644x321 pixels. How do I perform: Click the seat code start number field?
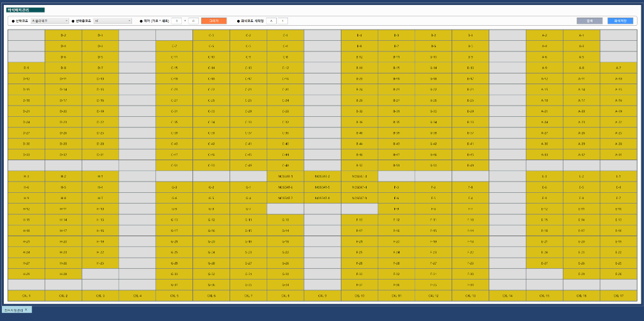coord(282,21)
